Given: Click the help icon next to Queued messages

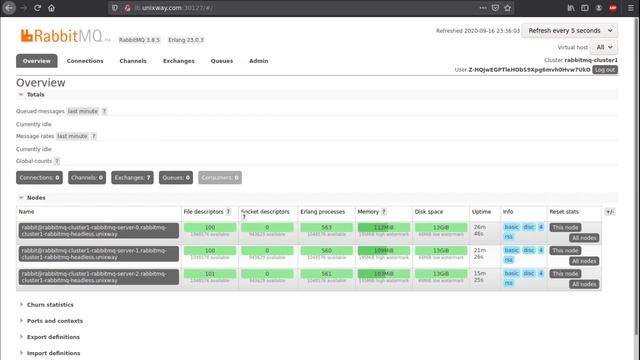Looking at the screenshot, I should 104,111.
